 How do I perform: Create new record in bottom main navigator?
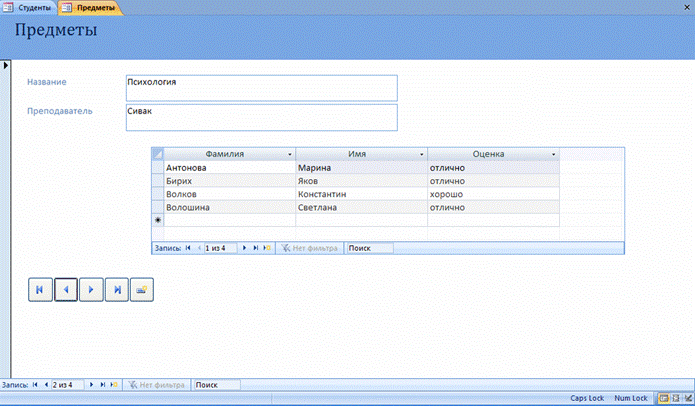coord(114,385)
